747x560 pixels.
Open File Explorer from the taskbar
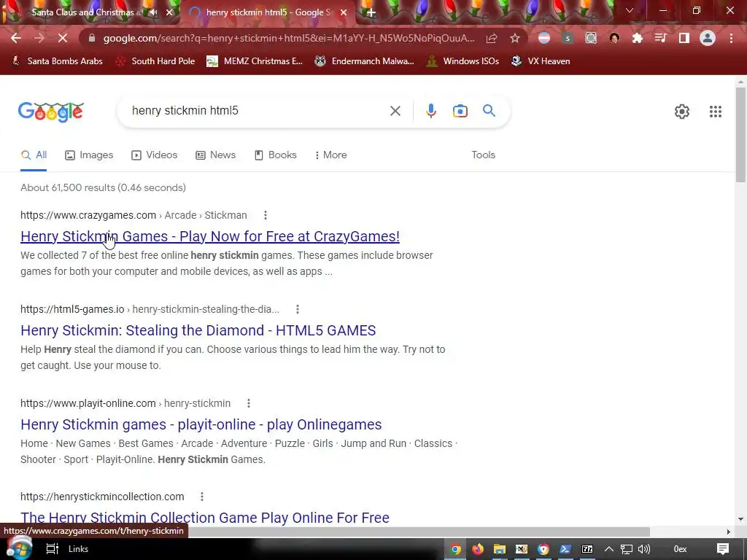pos(499,549)
